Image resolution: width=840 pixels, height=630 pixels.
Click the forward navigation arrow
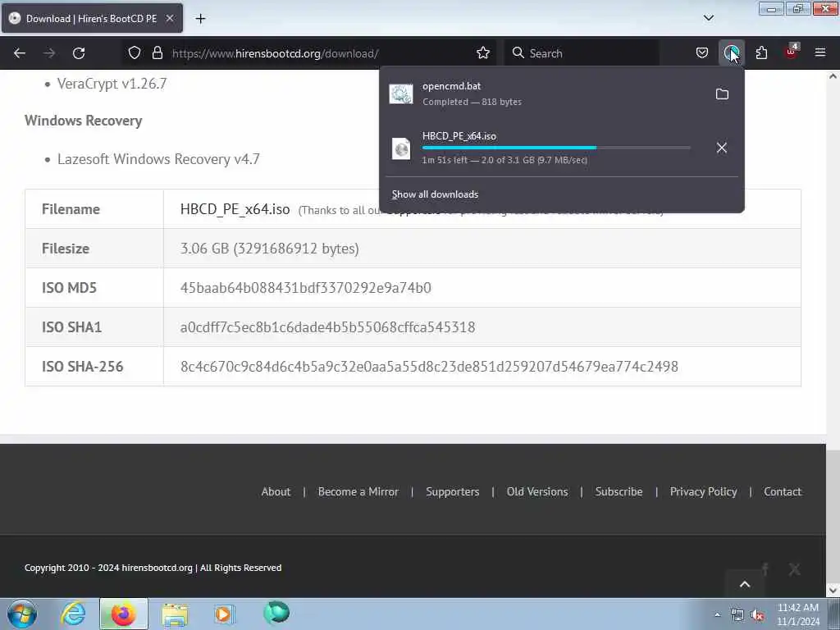point(49,53)
